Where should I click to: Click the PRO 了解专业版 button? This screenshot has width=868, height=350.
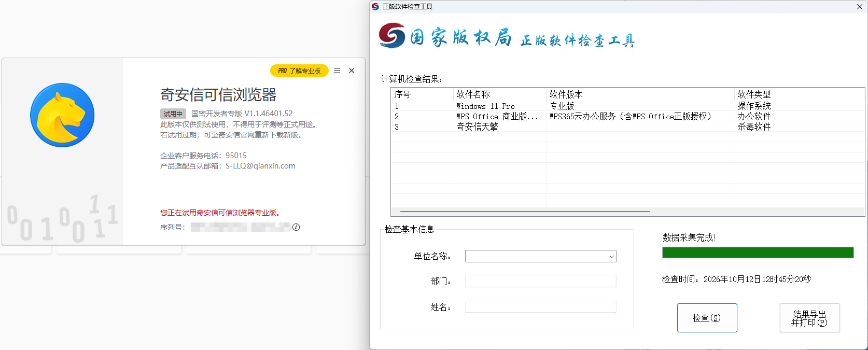click(299, 71)
